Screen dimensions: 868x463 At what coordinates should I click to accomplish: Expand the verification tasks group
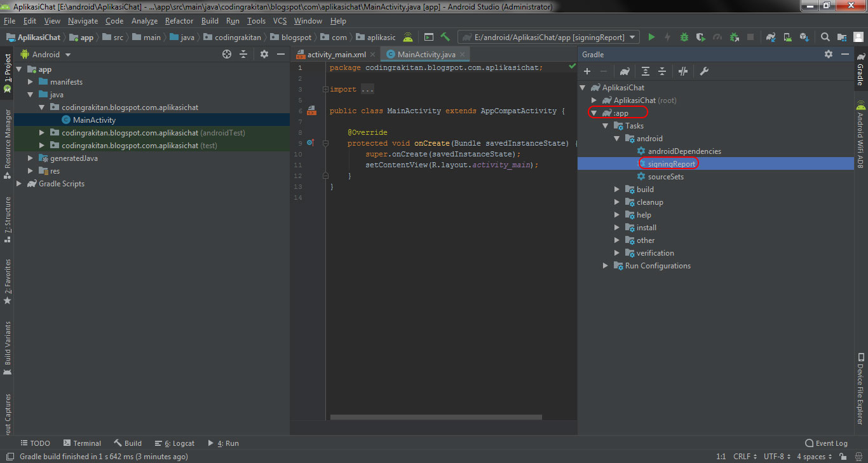coord(616,253)
